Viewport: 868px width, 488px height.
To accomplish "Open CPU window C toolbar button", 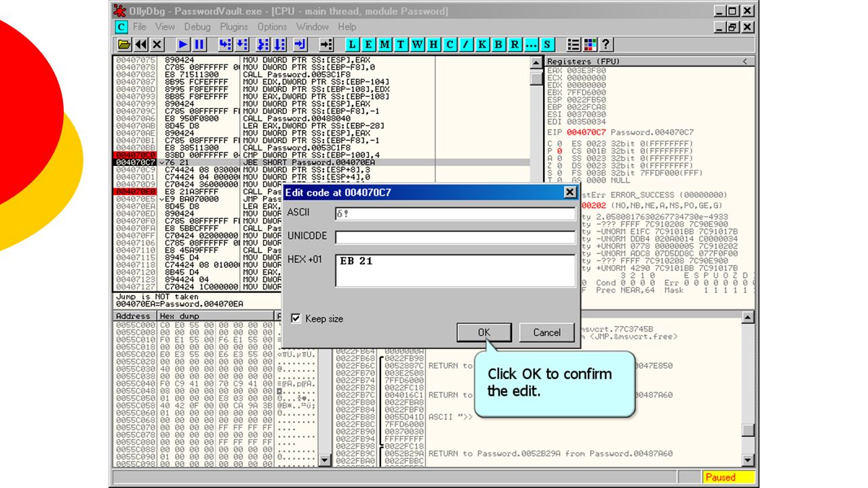I will [450, 45].
